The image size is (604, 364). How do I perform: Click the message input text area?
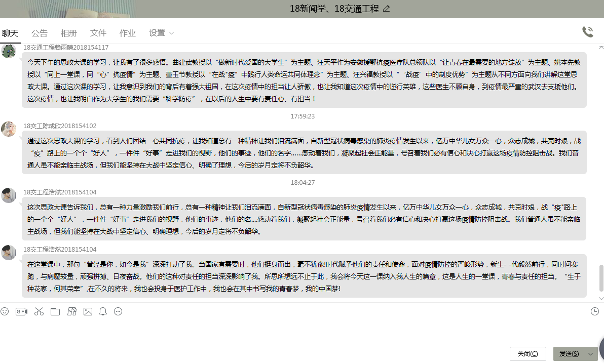299,332
